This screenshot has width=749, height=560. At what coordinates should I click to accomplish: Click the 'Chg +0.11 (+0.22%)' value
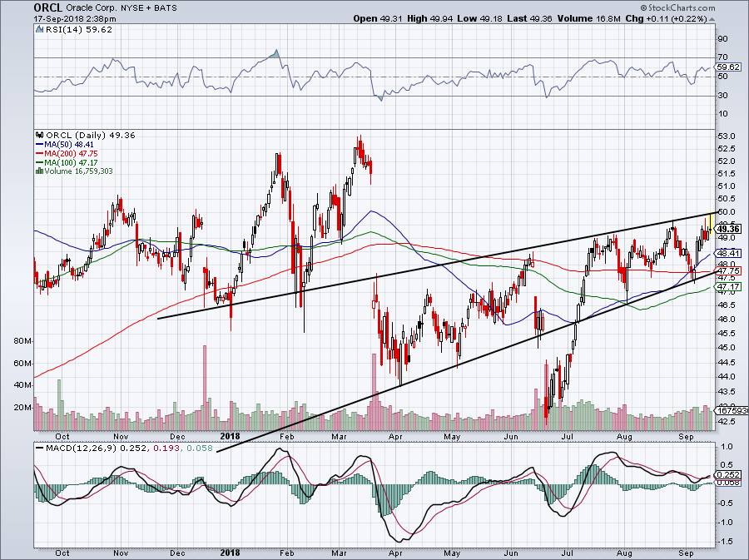click(666, 19)
